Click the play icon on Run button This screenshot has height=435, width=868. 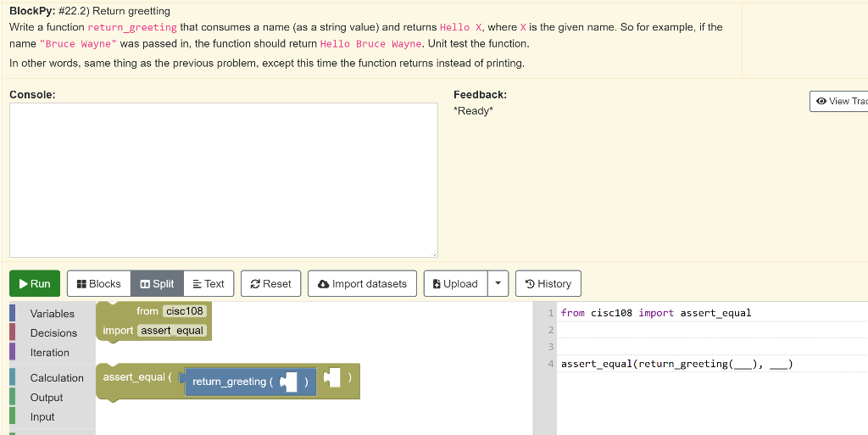tap(23, 284)
